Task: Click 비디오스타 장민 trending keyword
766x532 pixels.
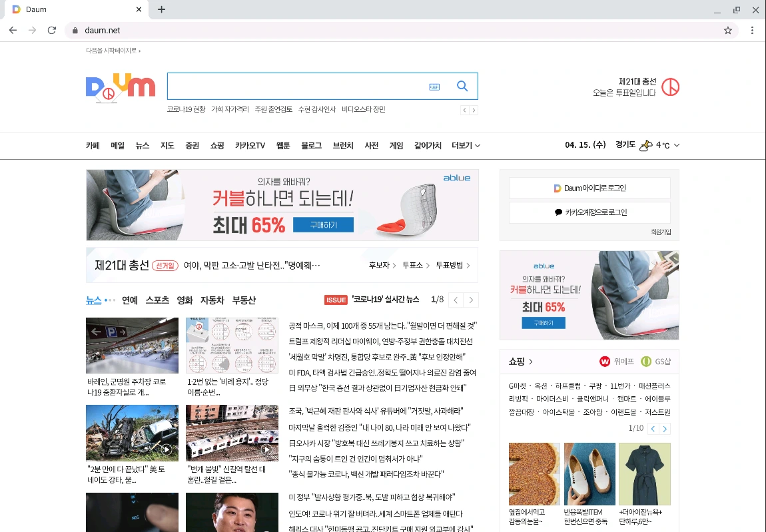Action: coord(364,109)
